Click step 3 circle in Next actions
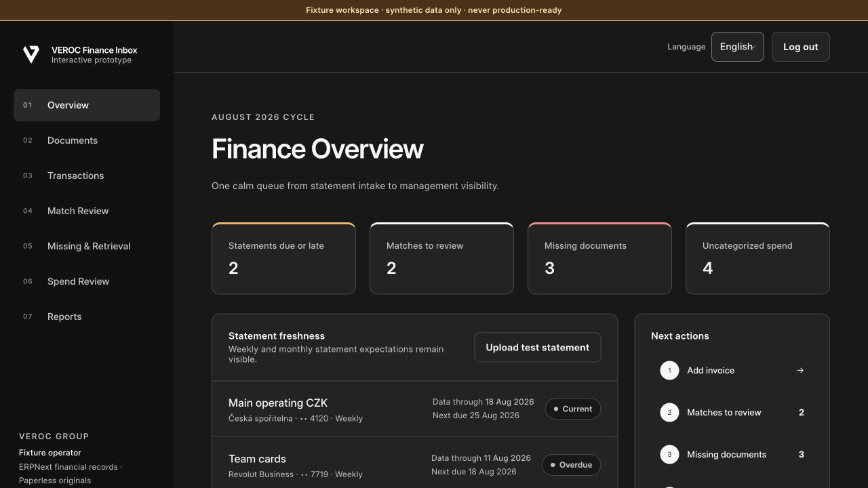868x488 pixels. [x=669, y=455]
